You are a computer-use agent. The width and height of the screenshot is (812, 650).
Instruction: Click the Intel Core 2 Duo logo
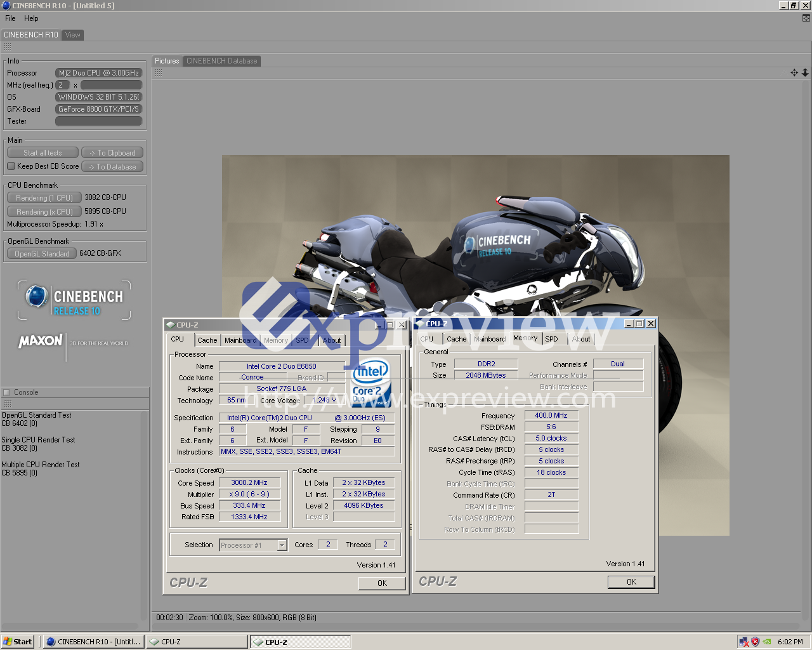click(370, 383)
